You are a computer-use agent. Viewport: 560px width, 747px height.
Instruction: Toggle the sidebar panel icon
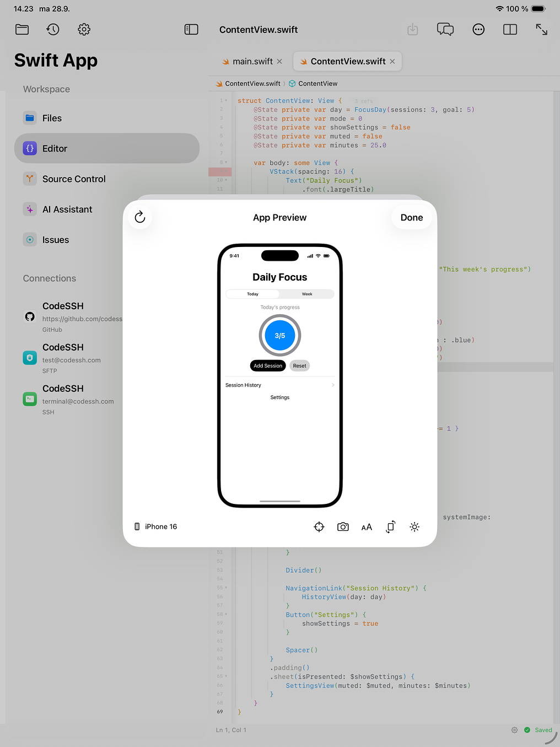point(191,30)
